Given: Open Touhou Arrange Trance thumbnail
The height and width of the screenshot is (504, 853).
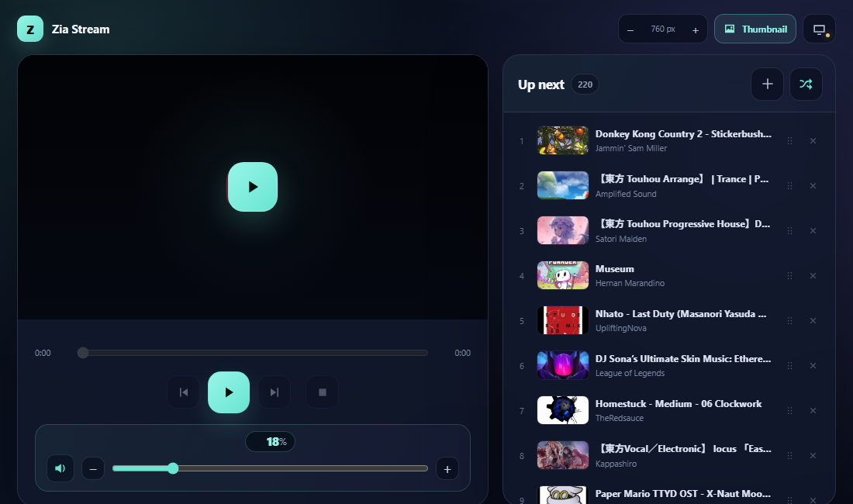Looking at the screenshot, I should (562, 185).
